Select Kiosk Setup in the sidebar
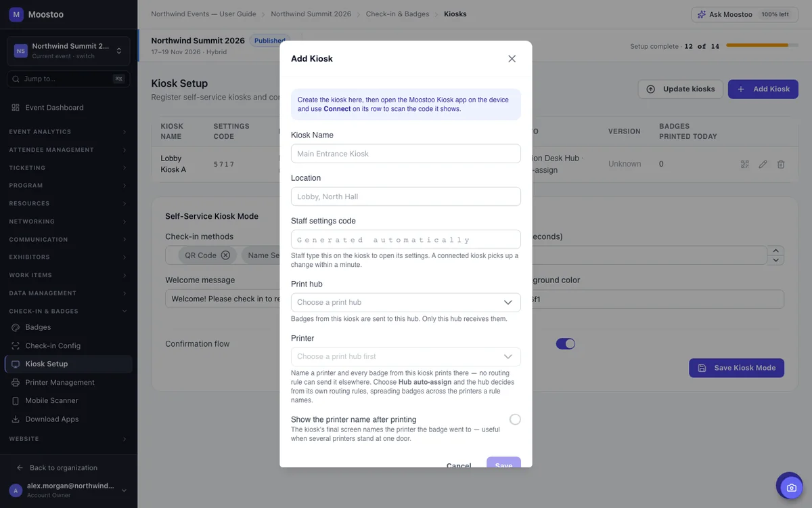 (68, 364)
